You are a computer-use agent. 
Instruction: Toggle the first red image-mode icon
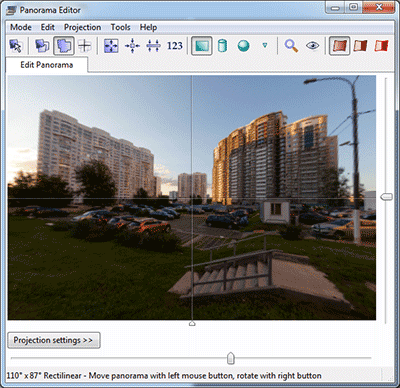click(x=339, y=46)
